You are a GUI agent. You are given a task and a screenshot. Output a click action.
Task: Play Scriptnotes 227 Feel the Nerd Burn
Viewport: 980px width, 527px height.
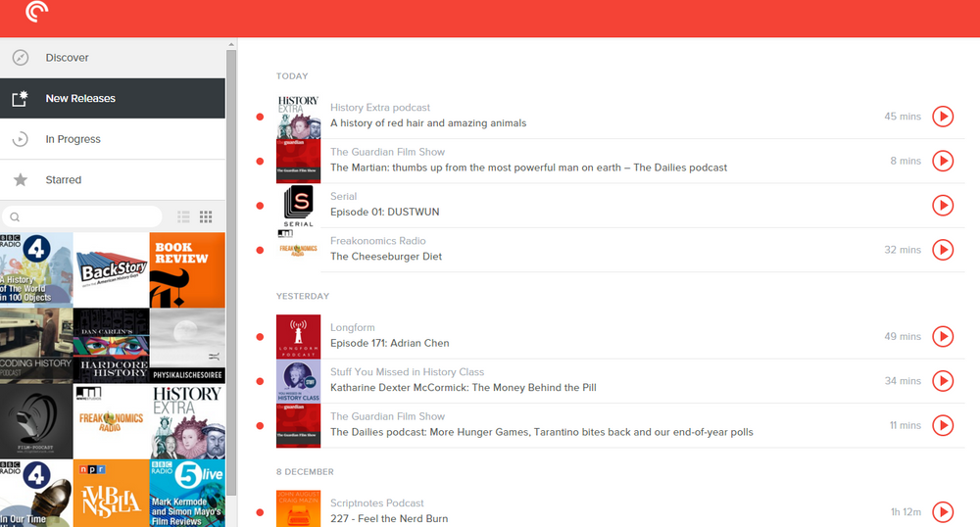[942, 511]
